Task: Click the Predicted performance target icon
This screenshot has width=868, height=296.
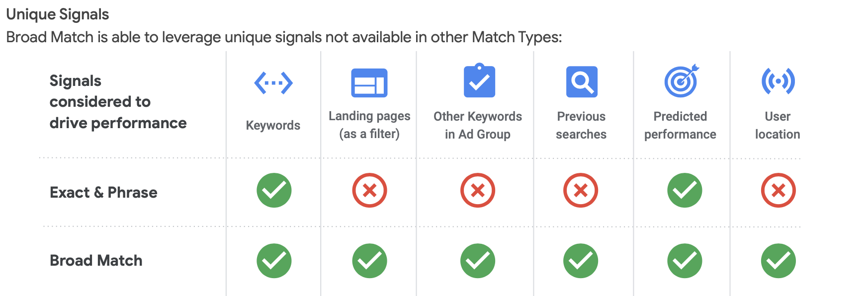Action: pos(682,81)
